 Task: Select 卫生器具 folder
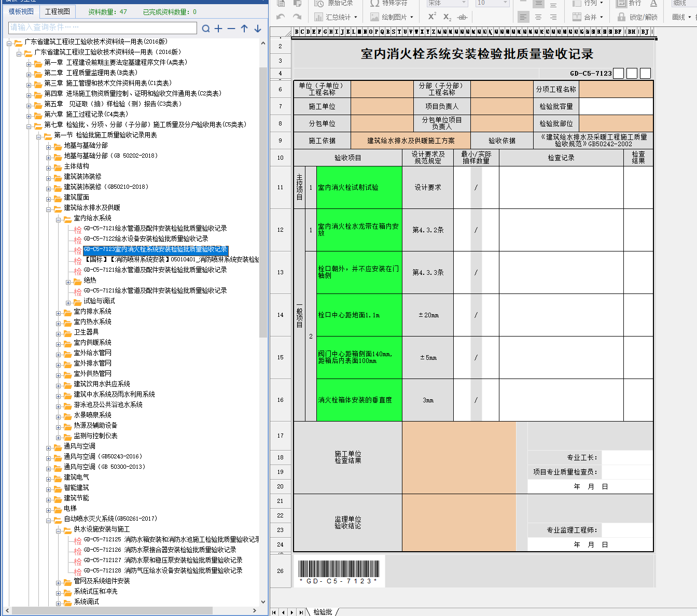(86, 332)
